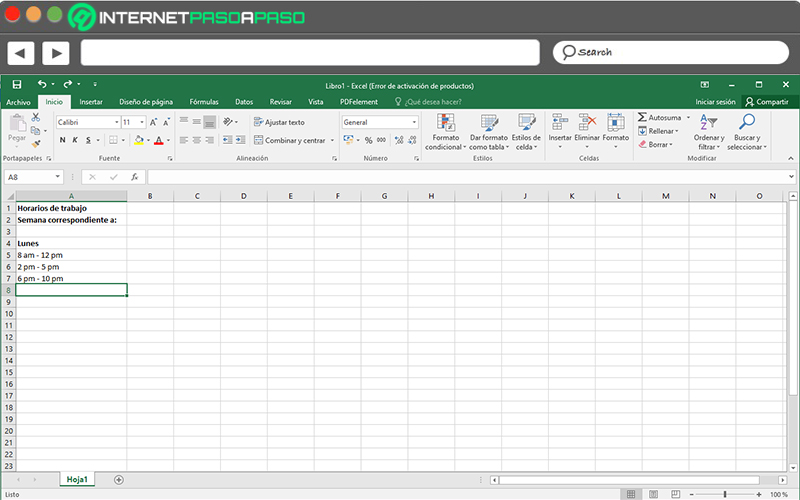Viewport: 800px width, 500px height.
Task: Save the workbook using the floppy icon
Action: pyautogui.click(x=17, y=84)
